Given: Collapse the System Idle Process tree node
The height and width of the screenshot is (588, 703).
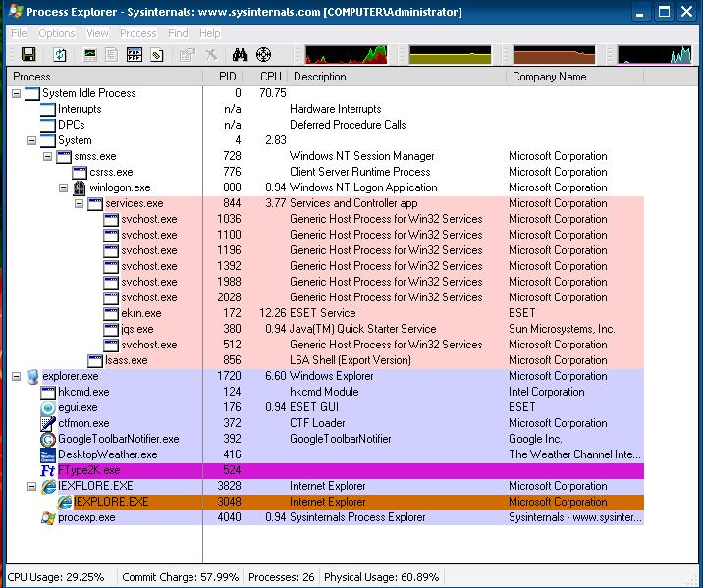Looking at the screenshot, I should 16,93.
